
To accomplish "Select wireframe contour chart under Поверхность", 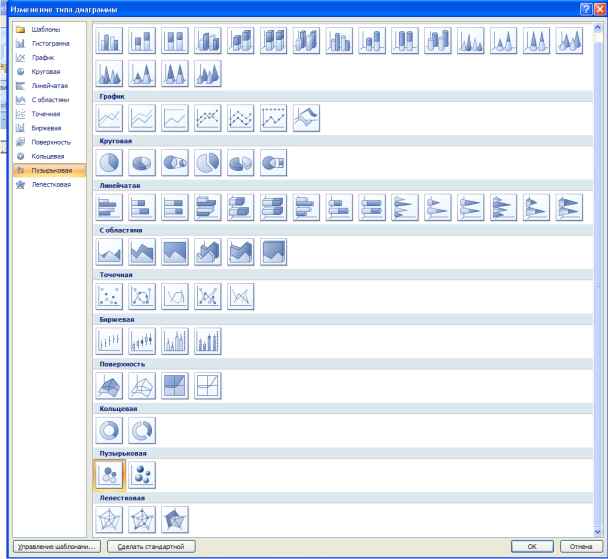I will [208, 386].
